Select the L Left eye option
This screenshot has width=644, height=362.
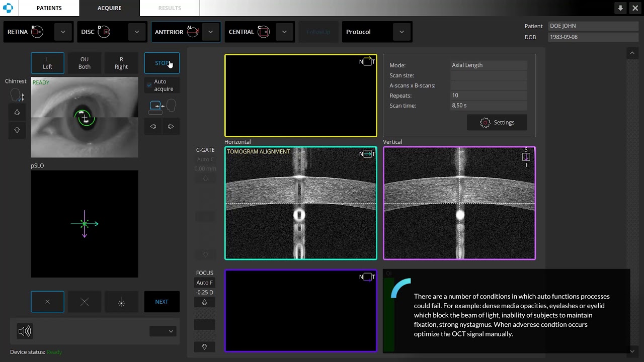(47, 63)
